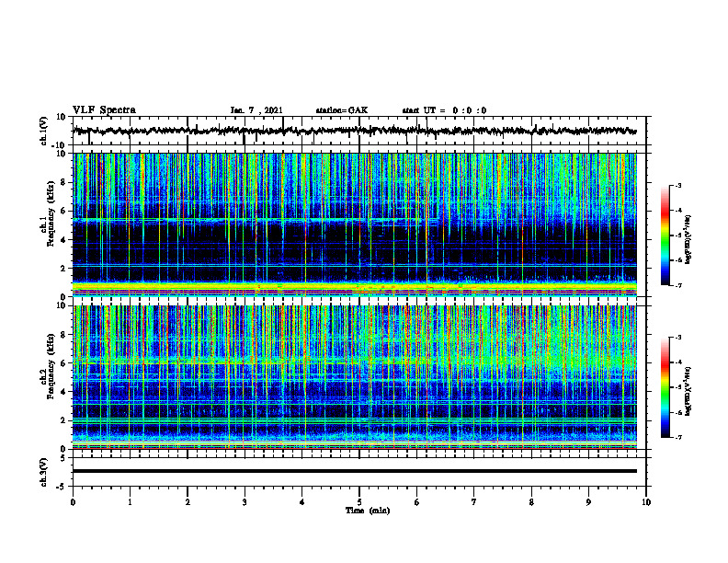Click the ch.1 voltage waveform trace
Viewport: 728px width, 563px height.
click(x=354, y=131)
